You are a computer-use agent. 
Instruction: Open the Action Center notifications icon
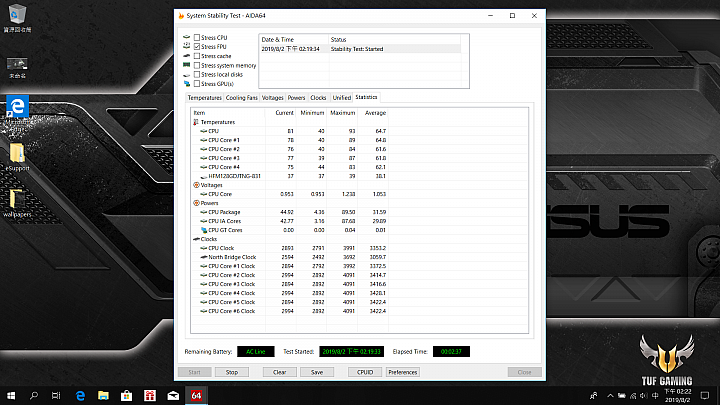tap(705, 395)
